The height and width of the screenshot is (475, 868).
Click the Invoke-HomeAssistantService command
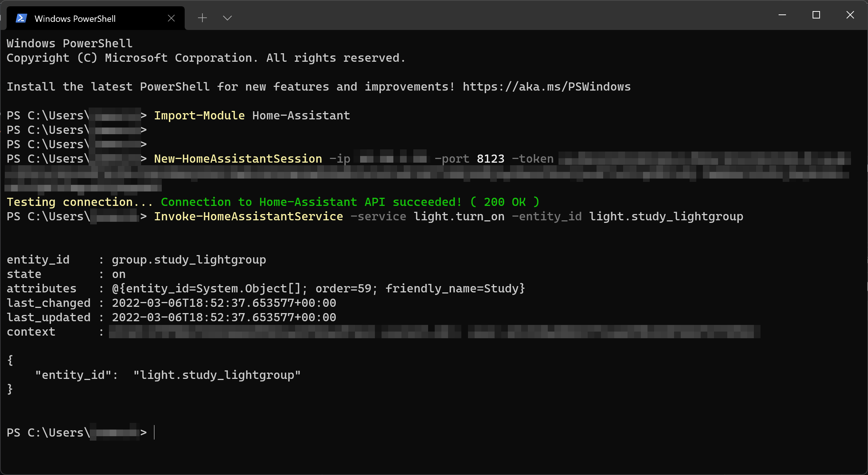pos(248,216)
